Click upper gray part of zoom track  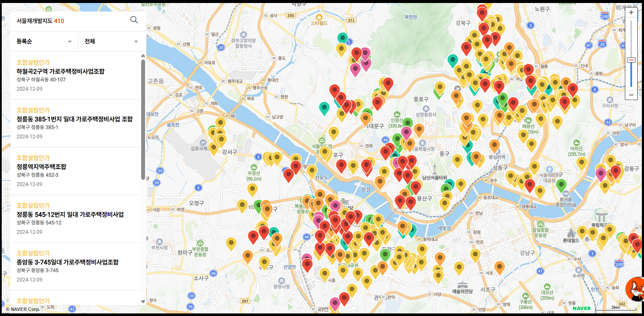click(631, 38)
